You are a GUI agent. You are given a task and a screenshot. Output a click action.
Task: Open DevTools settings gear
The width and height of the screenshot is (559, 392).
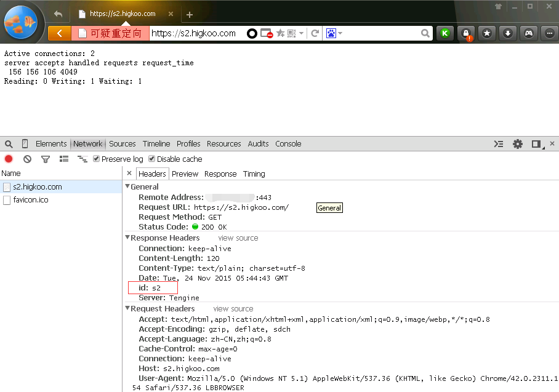pyautogui.click(x=518, y=144)
